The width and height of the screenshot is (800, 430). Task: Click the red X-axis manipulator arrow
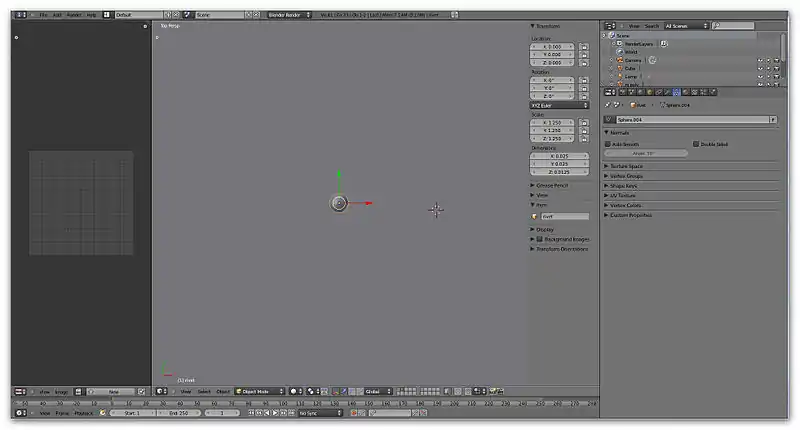[x=368, y=203]
